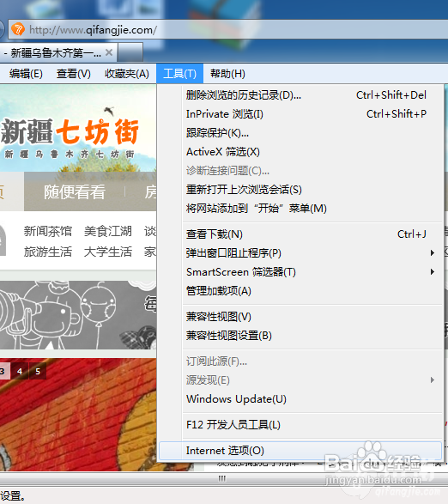The height and width of the screenshot is (504, 448).
Task: Open 旅游生活 forum link
Action: click(x=48, y=252)
